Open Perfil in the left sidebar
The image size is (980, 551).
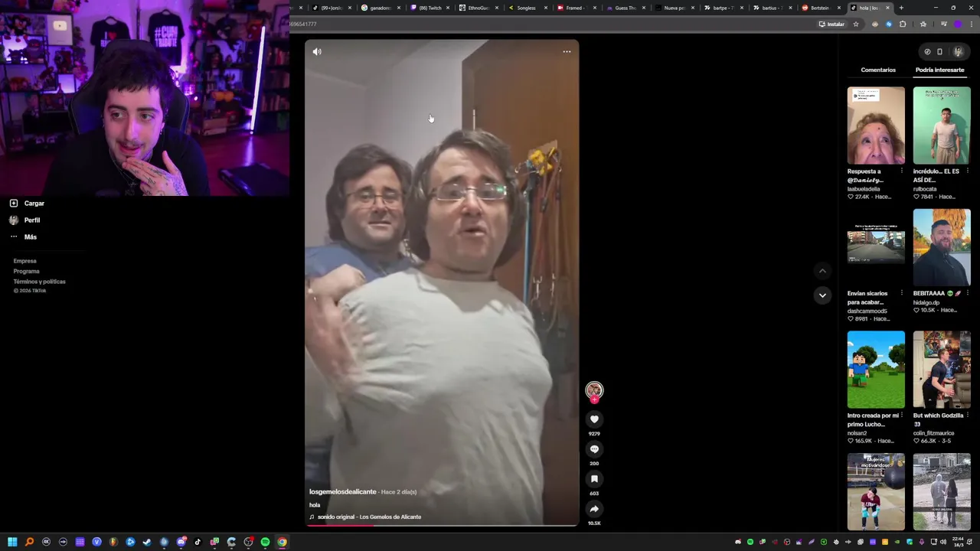click(x=24, y=220)
